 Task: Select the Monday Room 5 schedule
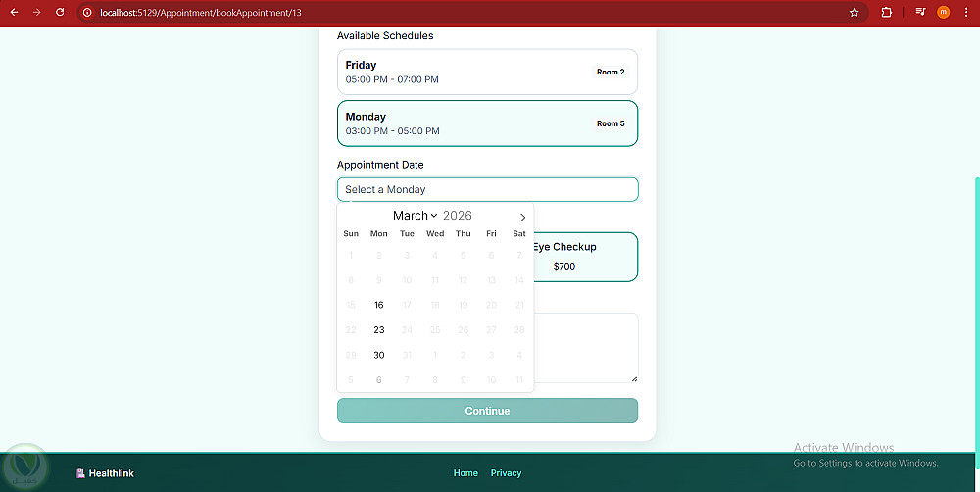[x=487, y=123]
